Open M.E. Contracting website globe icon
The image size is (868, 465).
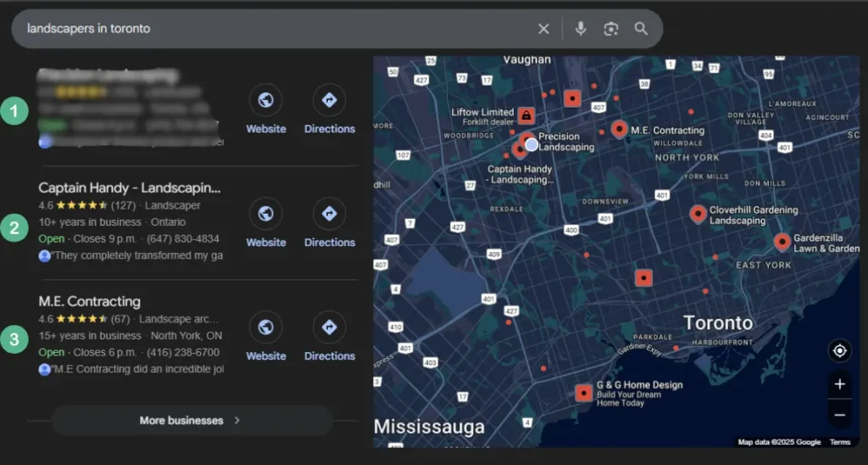click(x=265, y=328)
